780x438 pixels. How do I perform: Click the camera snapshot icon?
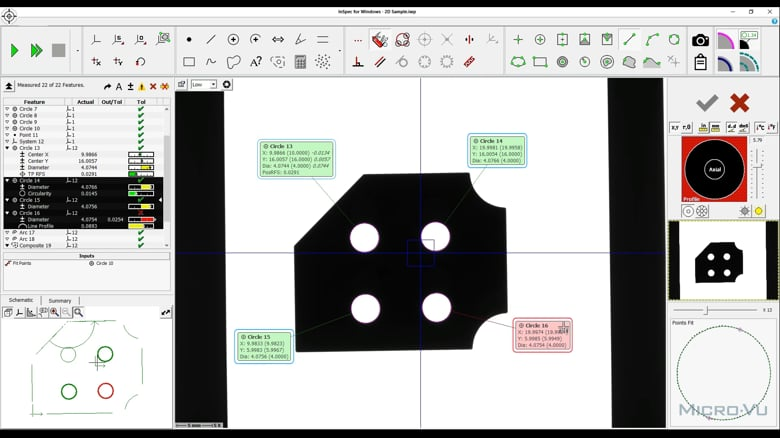pos(700,40)
